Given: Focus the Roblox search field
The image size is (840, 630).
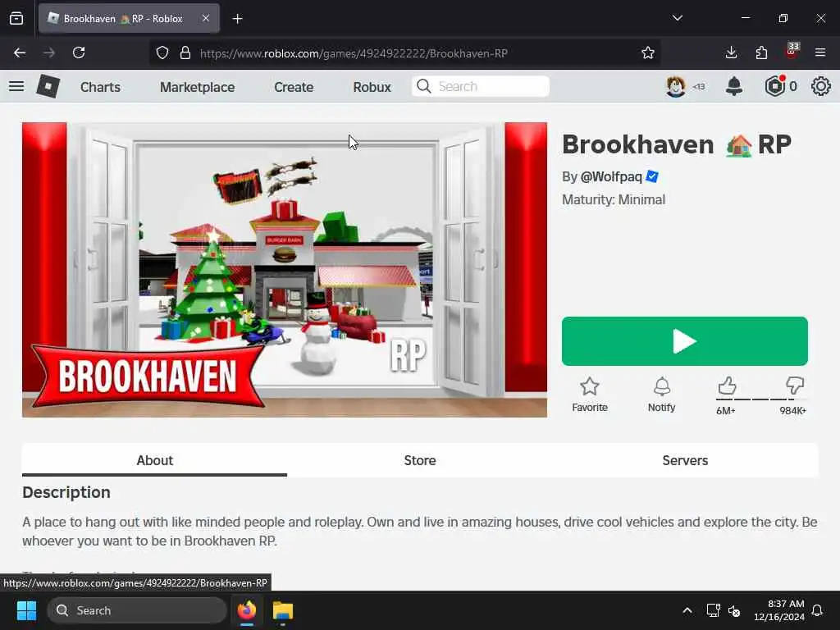Looking at the screenshot, I should pyautogui.click(x=481, y=86).
